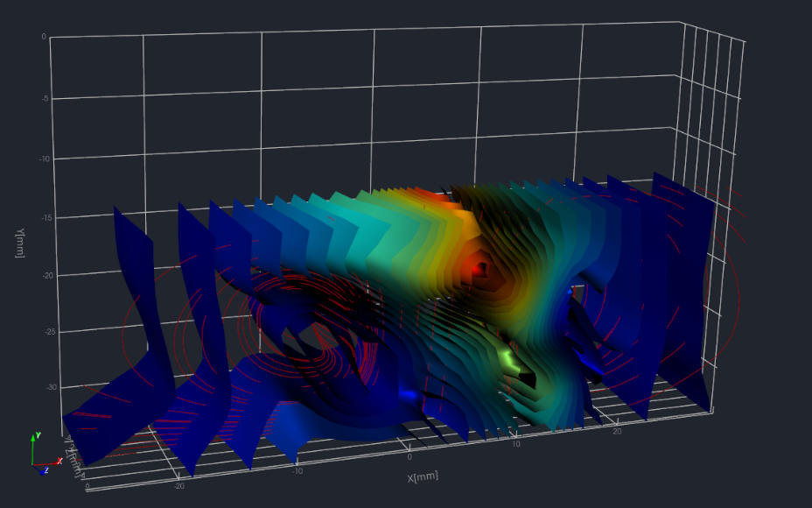
Task: Select the -25 tick label on the Y axis
Action: [x=39, y=332]
